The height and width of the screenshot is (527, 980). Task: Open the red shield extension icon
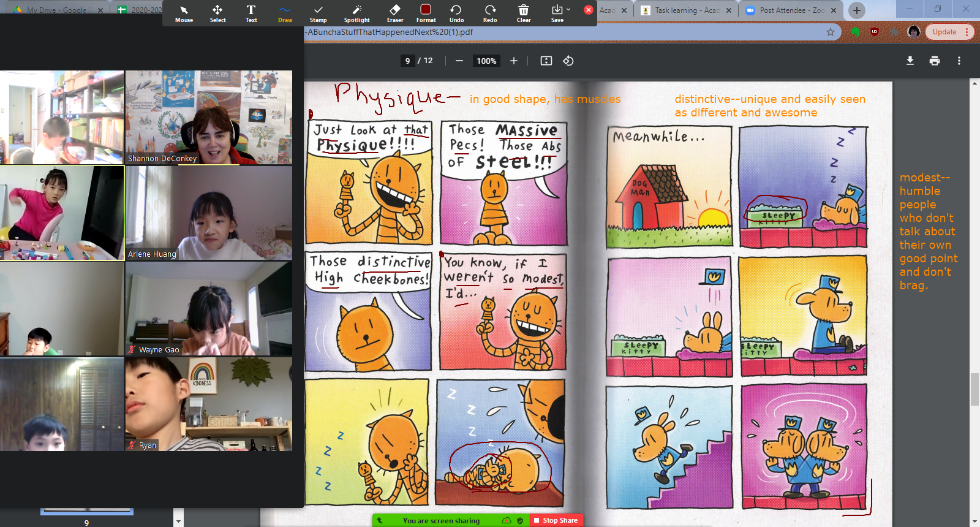tap(875, 32)
